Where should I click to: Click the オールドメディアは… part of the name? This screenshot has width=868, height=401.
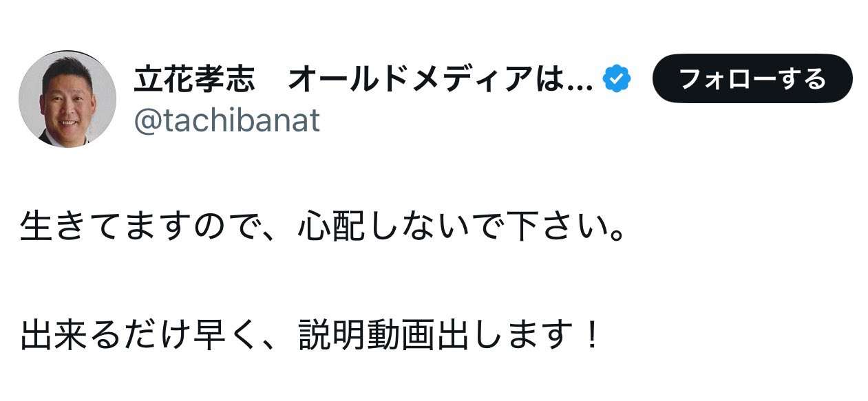439,80
